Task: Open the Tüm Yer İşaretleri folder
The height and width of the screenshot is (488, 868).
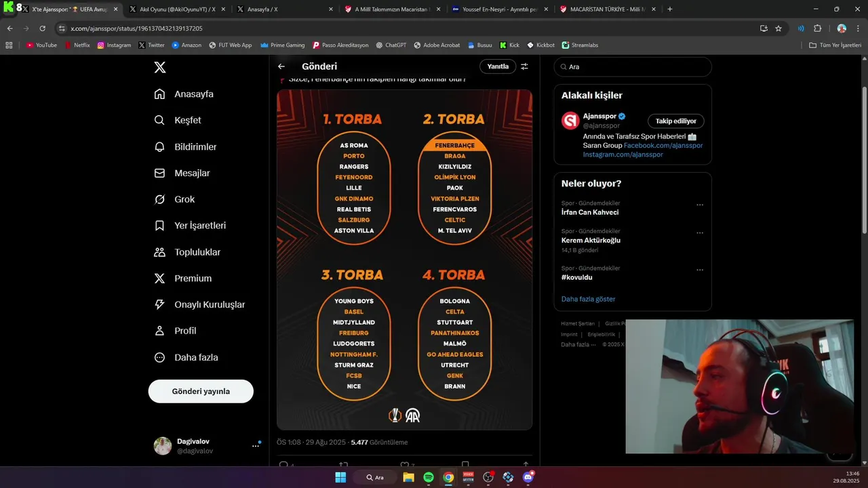Action: point(835,45)
